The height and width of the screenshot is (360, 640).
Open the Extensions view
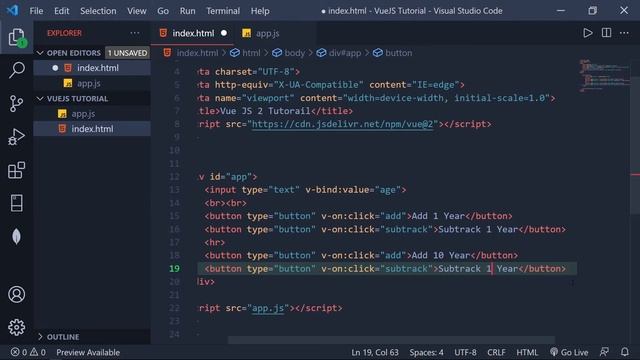[x=16, y=170]
